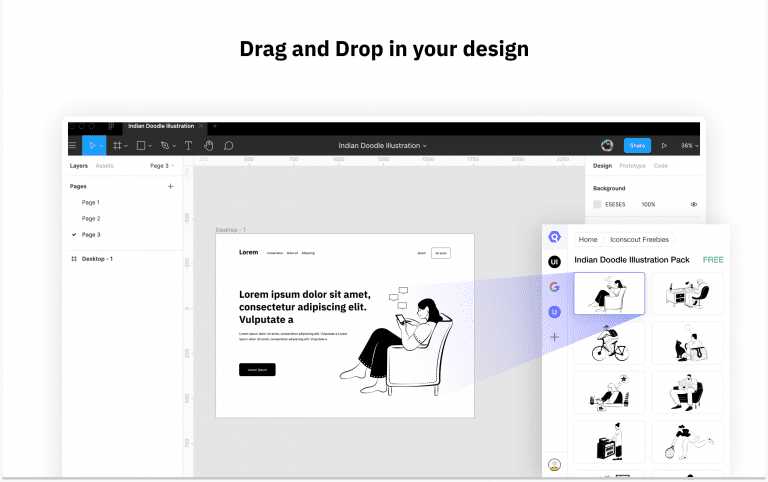Select the Frame tool
Image resolution: width=768 pixels, height=482 pixels.
point(117,145)
